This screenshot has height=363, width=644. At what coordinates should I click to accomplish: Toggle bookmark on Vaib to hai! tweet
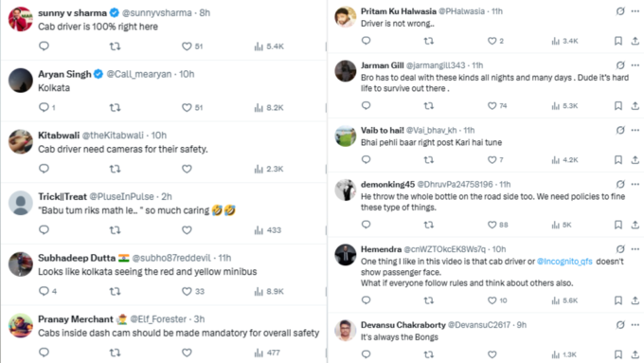(x=618, y=159)
